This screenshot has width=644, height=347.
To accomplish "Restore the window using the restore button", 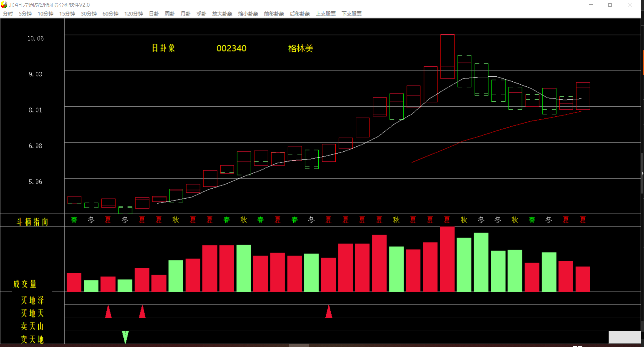I will pos(610,5).
